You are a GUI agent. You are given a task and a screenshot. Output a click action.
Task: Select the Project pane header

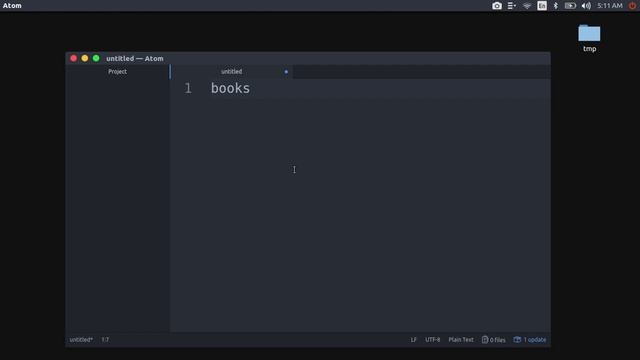click(x=118, y=71)
